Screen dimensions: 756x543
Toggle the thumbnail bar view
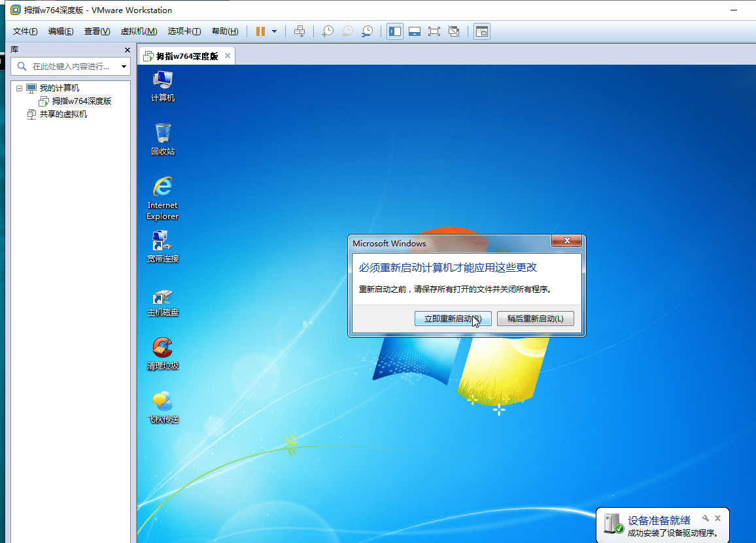point(415,31)
